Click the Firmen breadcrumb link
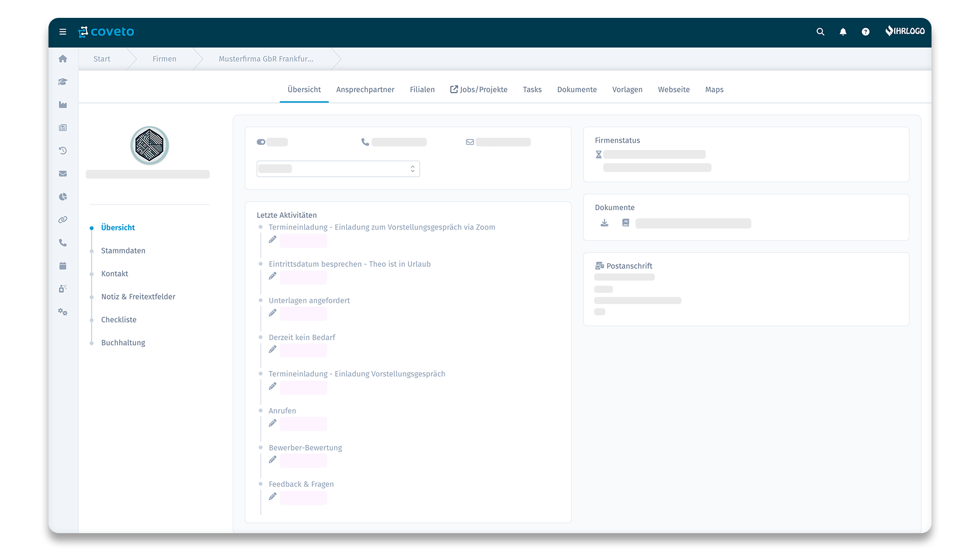The image size is (980, 551). click(x=164, y=59)
